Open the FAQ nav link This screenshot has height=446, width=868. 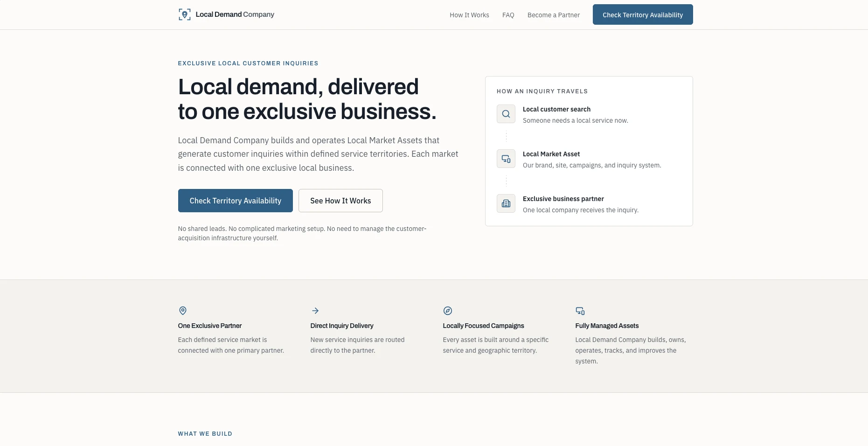coord(508,15)
